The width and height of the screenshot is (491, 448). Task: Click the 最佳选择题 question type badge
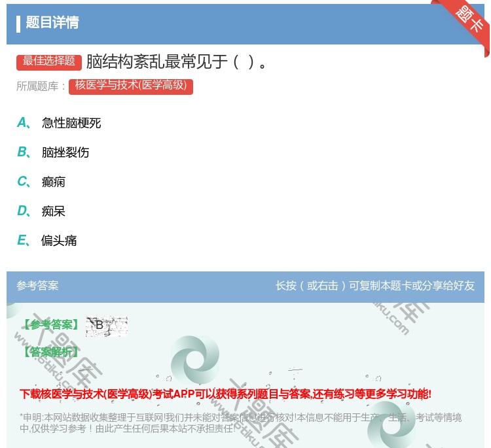[49, 62]
